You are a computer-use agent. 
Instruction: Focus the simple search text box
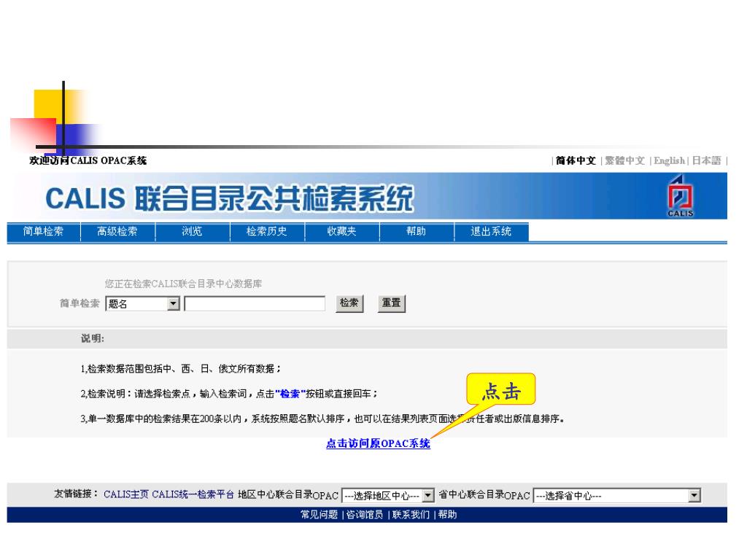click(255, 303)
